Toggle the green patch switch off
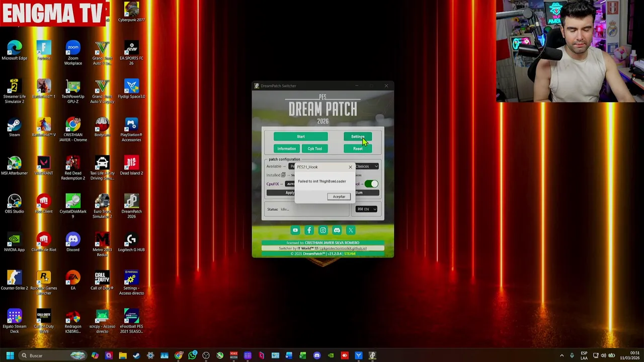 pyautogui.click(x=371, y=184)
